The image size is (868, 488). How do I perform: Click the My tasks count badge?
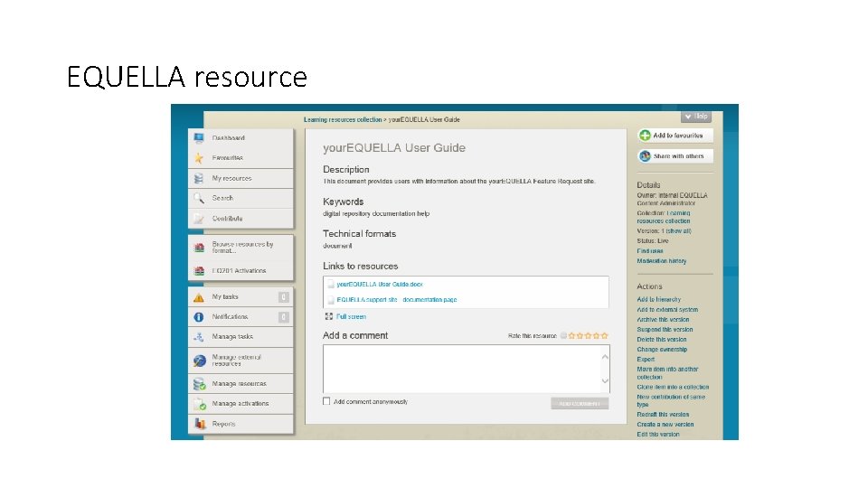pos(283,297)
